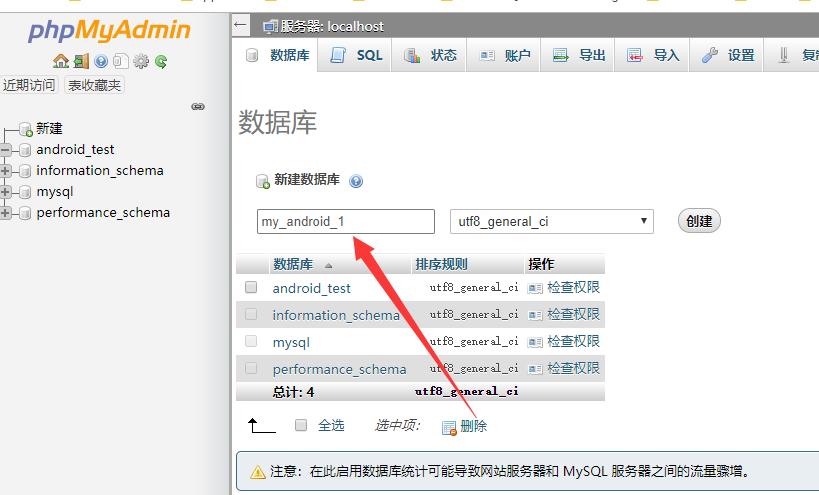Click the privileges icon in mysql row

coord(535,343)
